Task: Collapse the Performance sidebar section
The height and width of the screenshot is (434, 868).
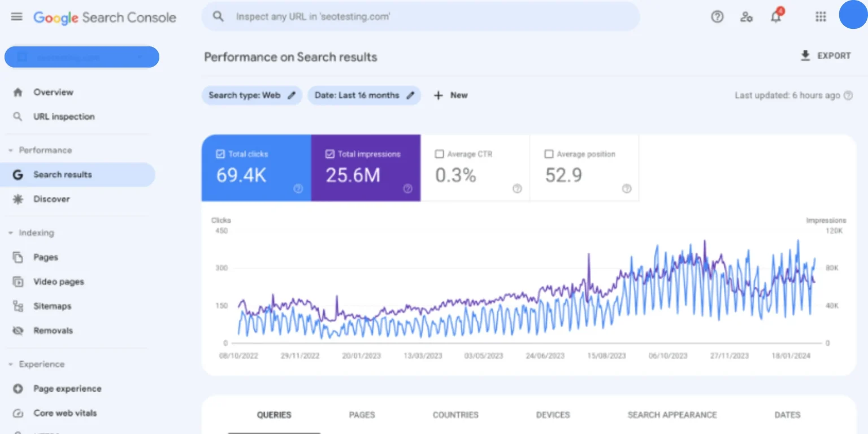Action: coord(11,150)
